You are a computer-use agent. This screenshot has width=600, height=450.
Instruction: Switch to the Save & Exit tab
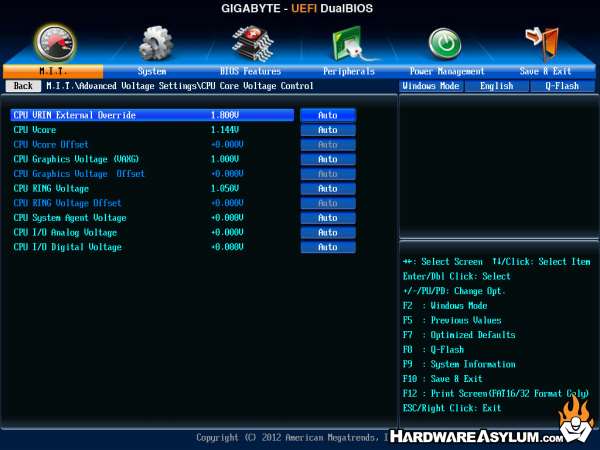[545, 71]
